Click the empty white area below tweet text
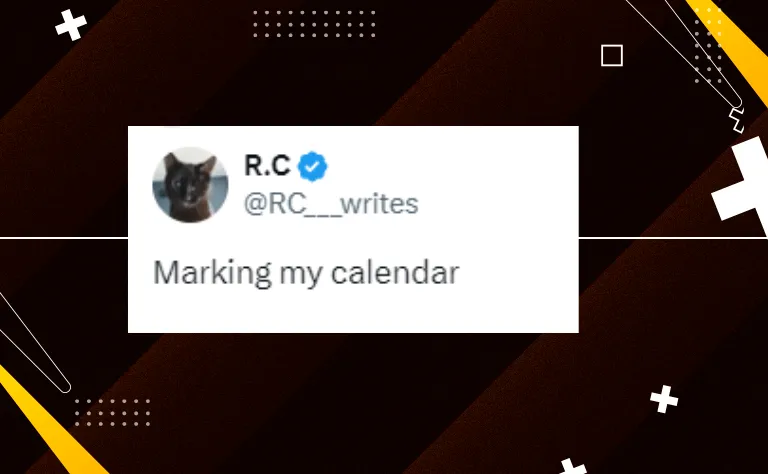The image size is (768, 474). click(353, 311)
